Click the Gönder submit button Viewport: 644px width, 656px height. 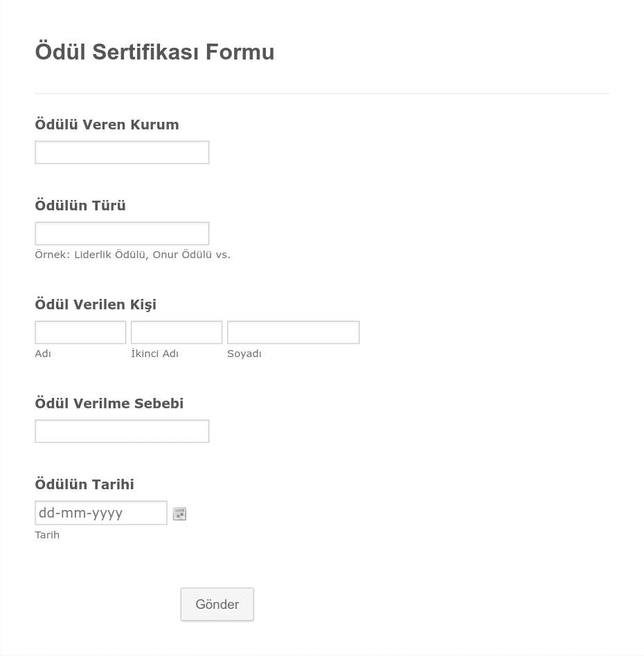217,604
